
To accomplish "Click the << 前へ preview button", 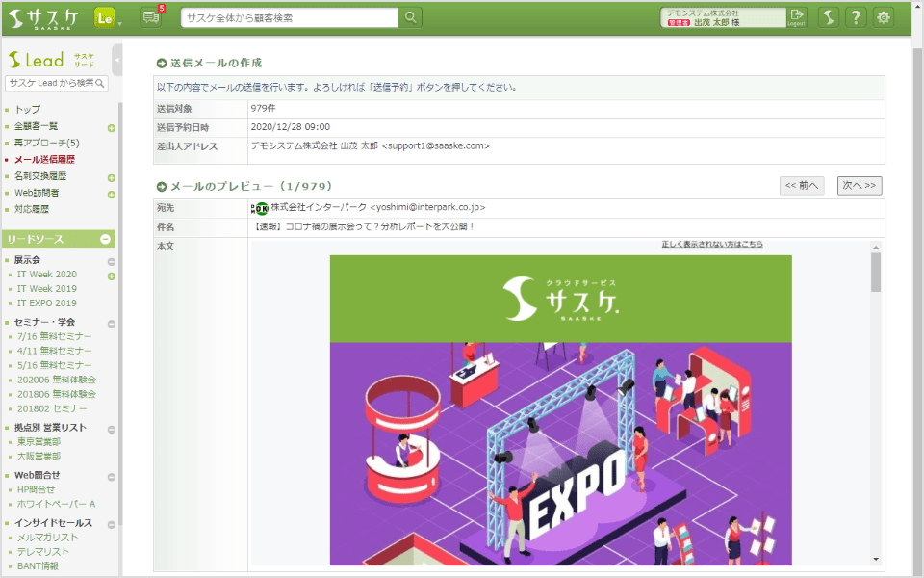I will tap(802, 185).
